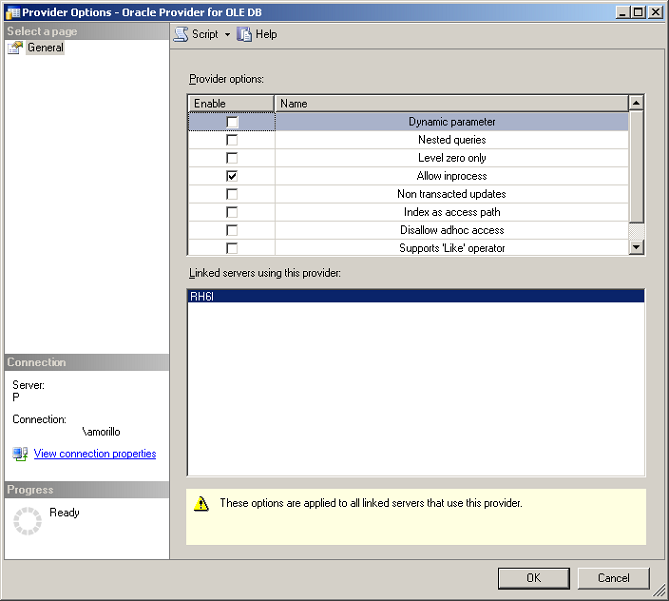The width and height of the screenshot is (669, 601).
Task: Check the Disallow adhoc access option
Action: [x=232, y=230]
